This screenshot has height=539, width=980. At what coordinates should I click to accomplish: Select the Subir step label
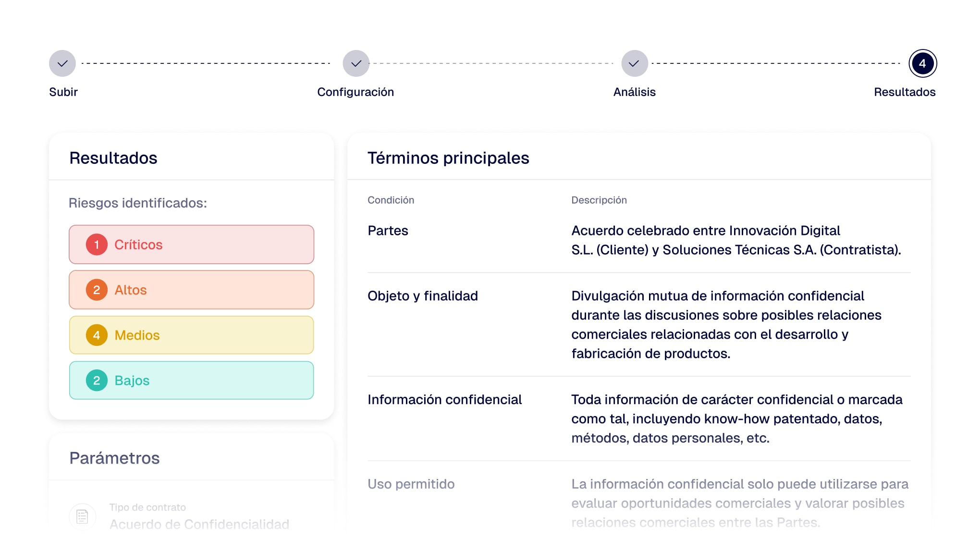62,92
